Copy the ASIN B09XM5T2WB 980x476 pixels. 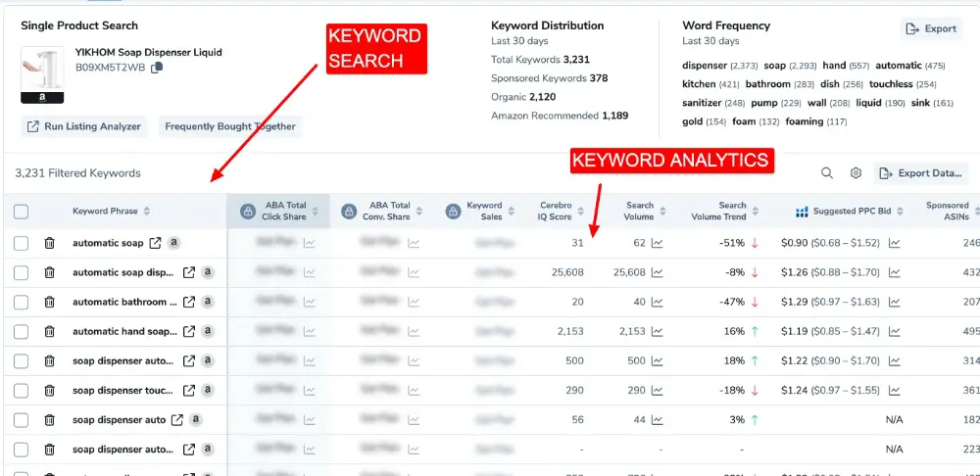158,67
